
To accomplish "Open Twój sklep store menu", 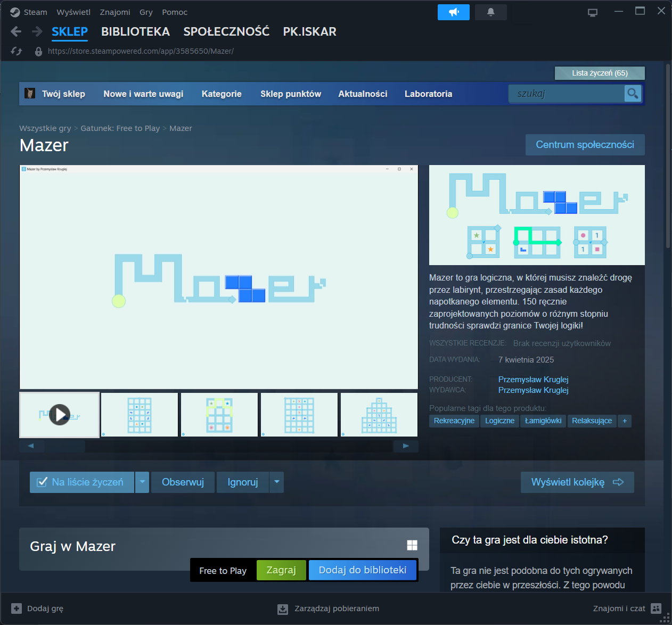I will pos(63,94).
